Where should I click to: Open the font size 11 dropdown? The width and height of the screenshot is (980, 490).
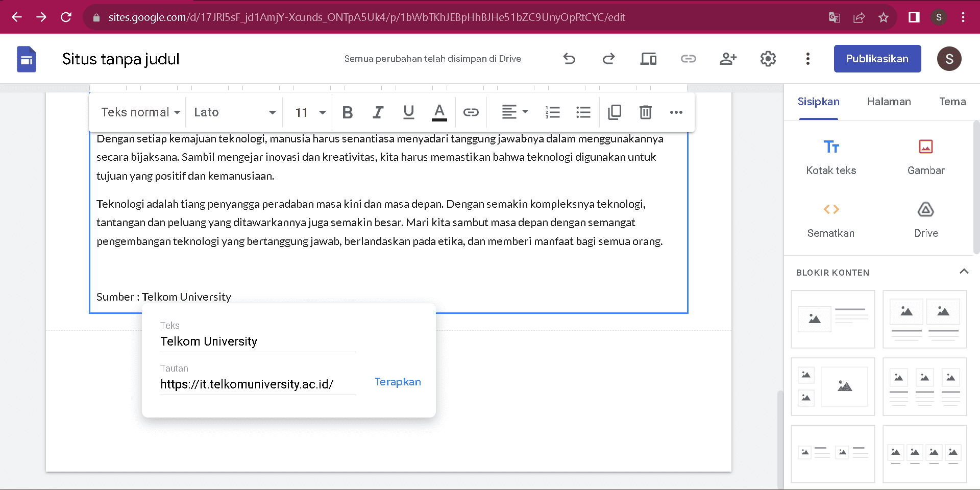click(x=310, y=112)
